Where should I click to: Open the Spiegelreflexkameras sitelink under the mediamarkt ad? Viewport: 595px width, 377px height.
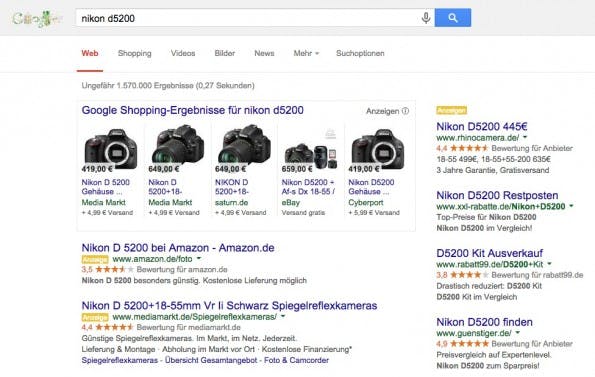[x=120, y=360]
